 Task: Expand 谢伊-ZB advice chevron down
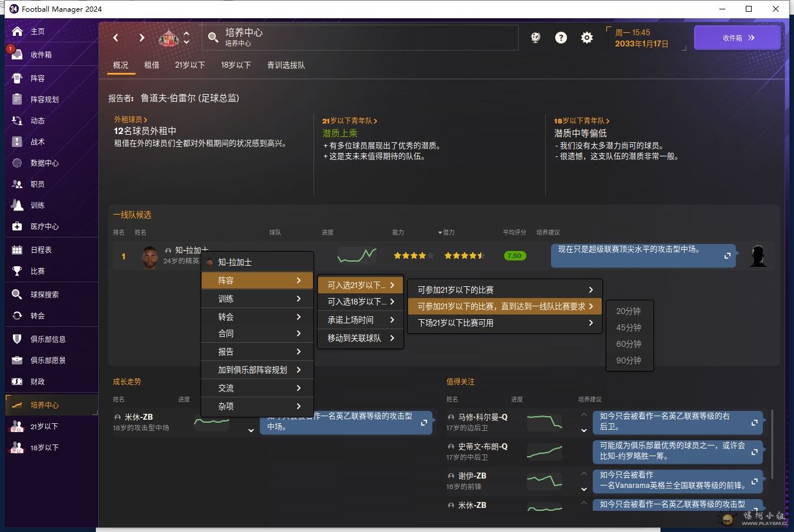(584, 489)
